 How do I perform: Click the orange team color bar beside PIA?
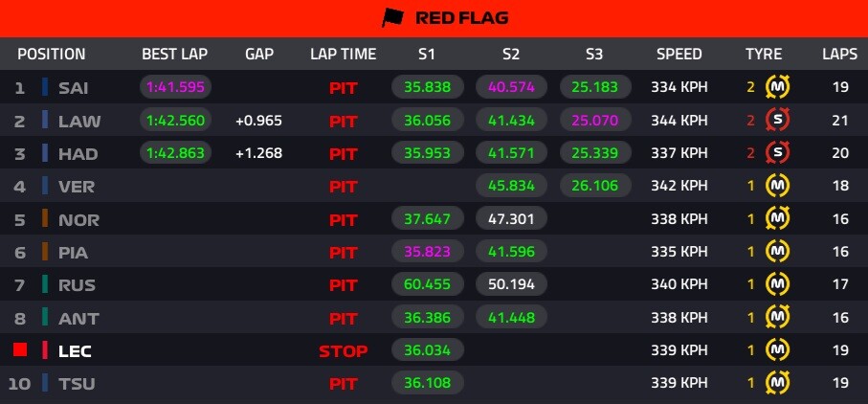(x=45, y=252)
